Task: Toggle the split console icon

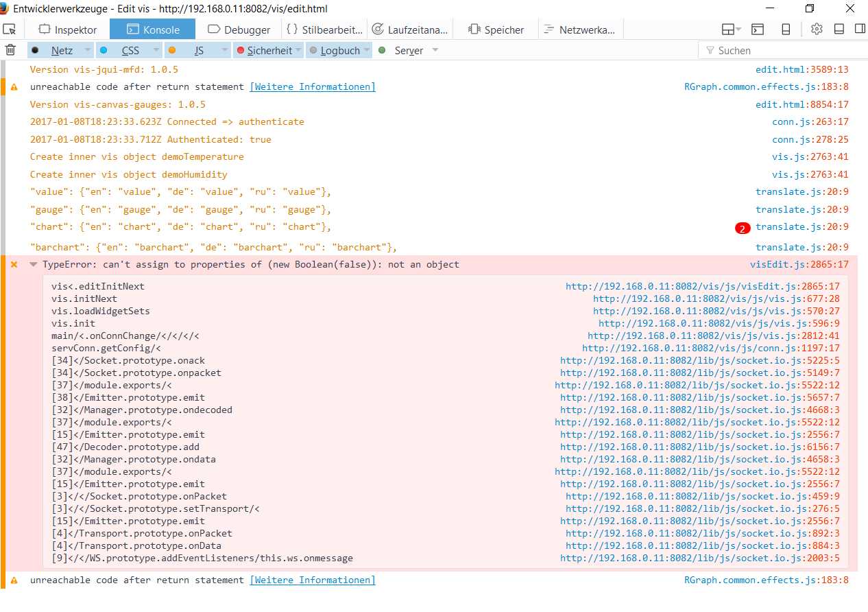Action: coord(758,30)
